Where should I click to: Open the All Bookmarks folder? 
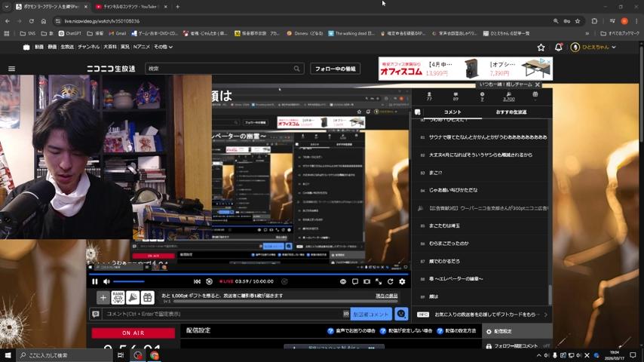620,33
